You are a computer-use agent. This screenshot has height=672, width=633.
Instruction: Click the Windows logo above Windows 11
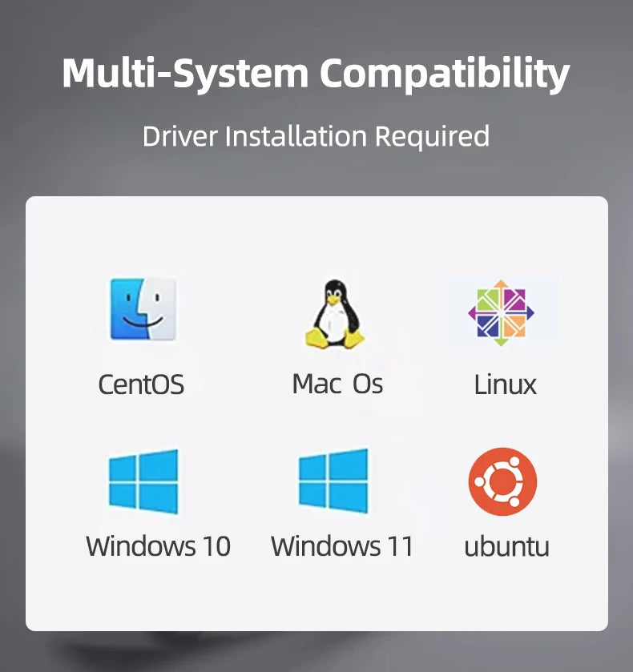pos(333,481)
